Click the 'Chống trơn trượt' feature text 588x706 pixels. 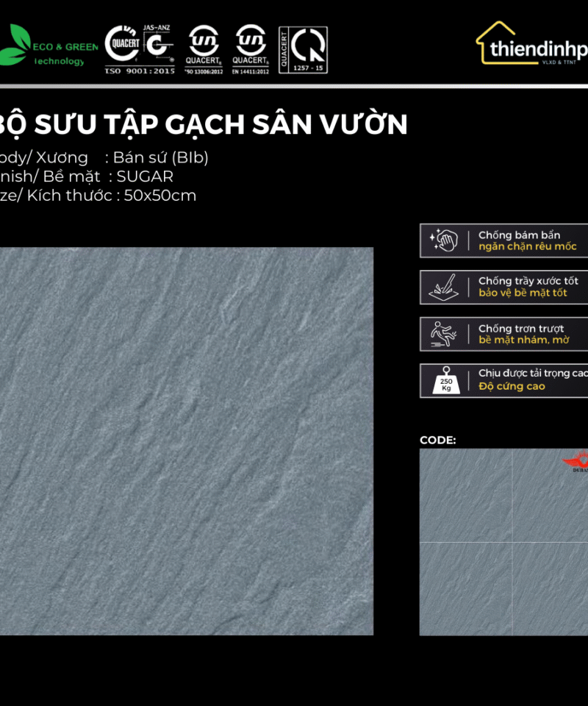click(521, 328)
